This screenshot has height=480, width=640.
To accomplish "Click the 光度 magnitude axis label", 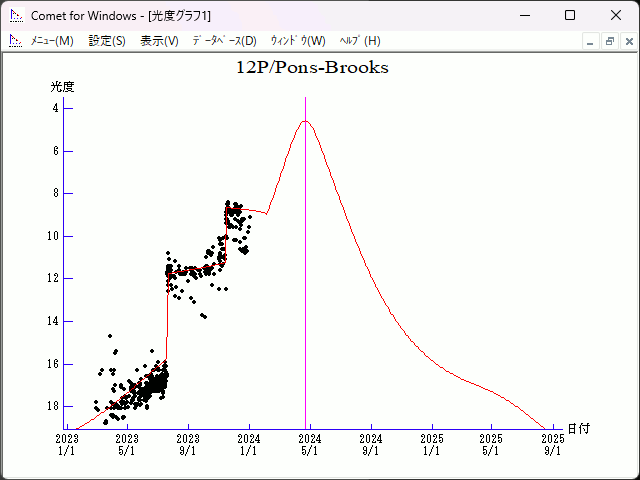I will pyautogui.click(x=63, y=87).
